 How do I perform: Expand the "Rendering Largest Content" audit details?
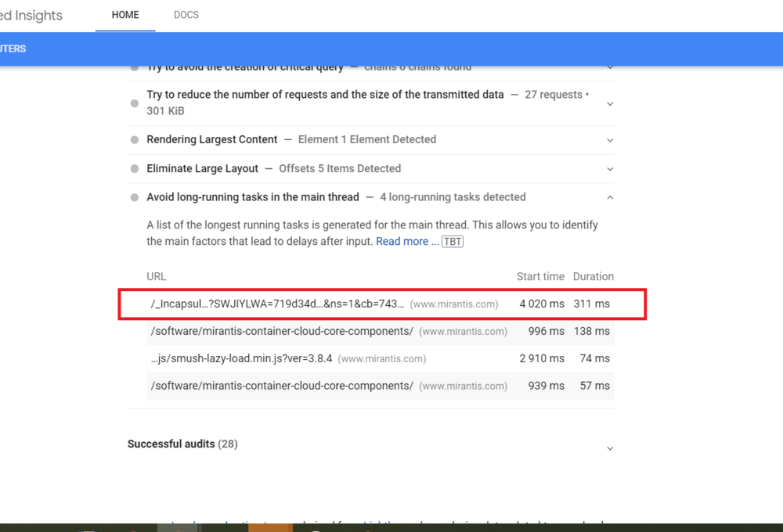[610, 139]
